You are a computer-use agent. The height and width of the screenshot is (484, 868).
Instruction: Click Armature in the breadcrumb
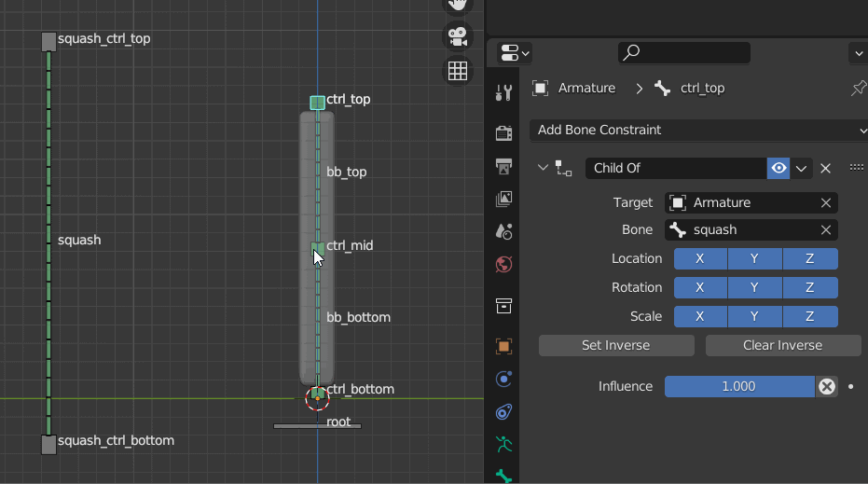(586, 88)
